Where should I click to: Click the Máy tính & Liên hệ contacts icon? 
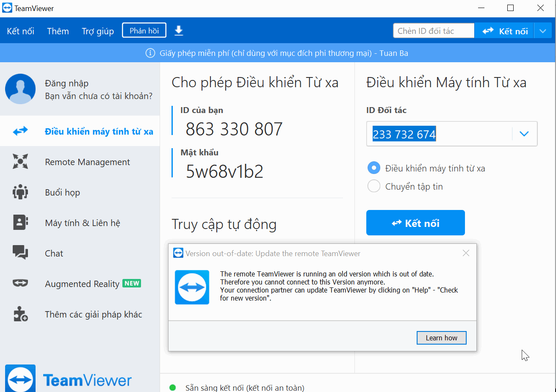point(20,223)
